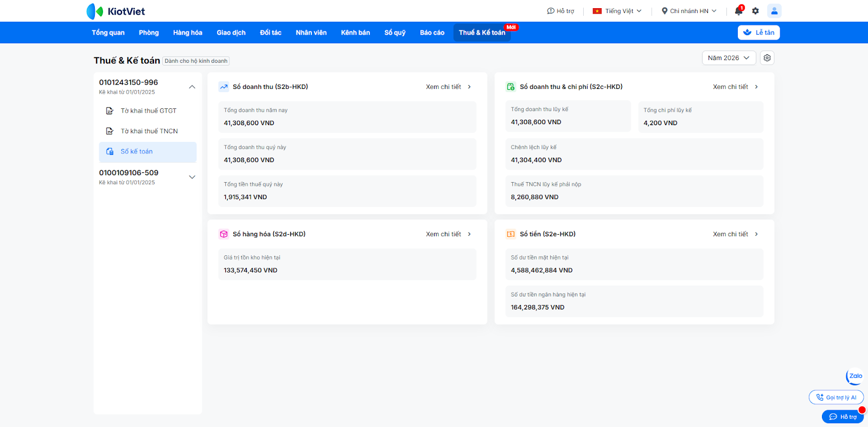The width and height of the screenshot is (868, 427).
Task: Open the Nhân viên menu
Action: [311, 33]
